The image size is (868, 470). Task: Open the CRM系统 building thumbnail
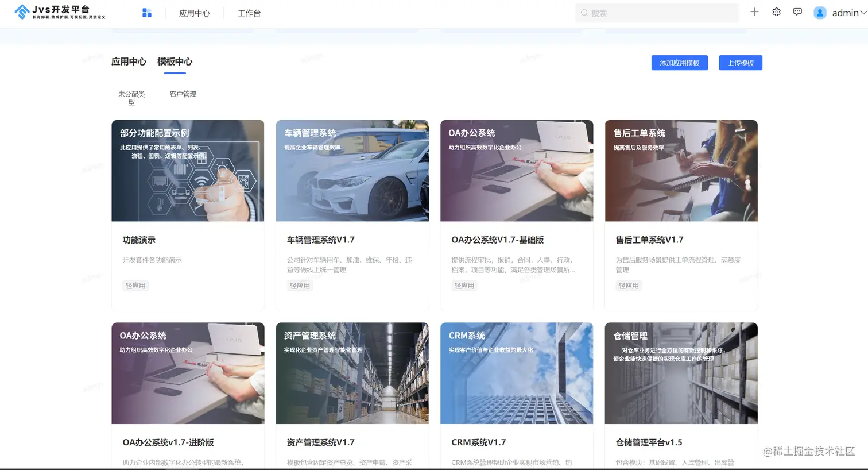coord(517,373)
